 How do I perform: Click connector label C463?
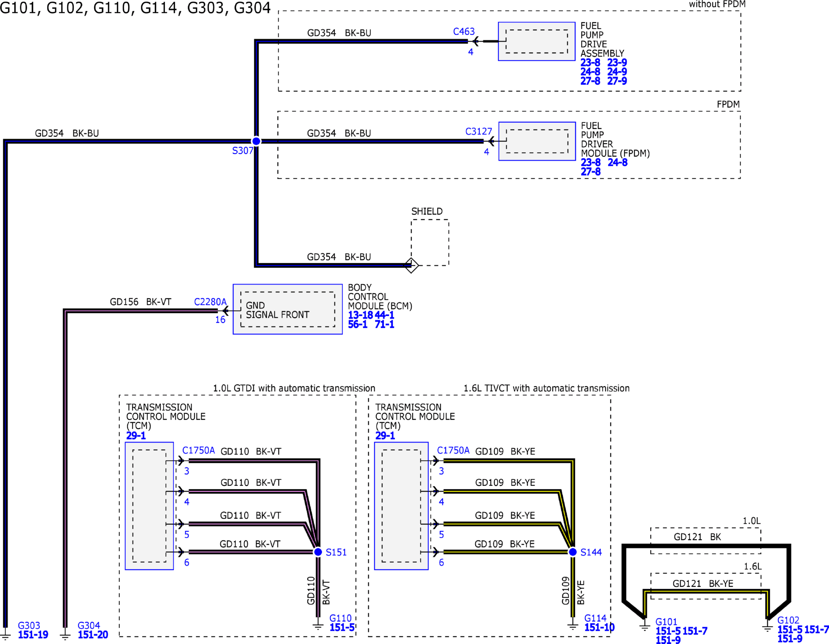[464, 32]
